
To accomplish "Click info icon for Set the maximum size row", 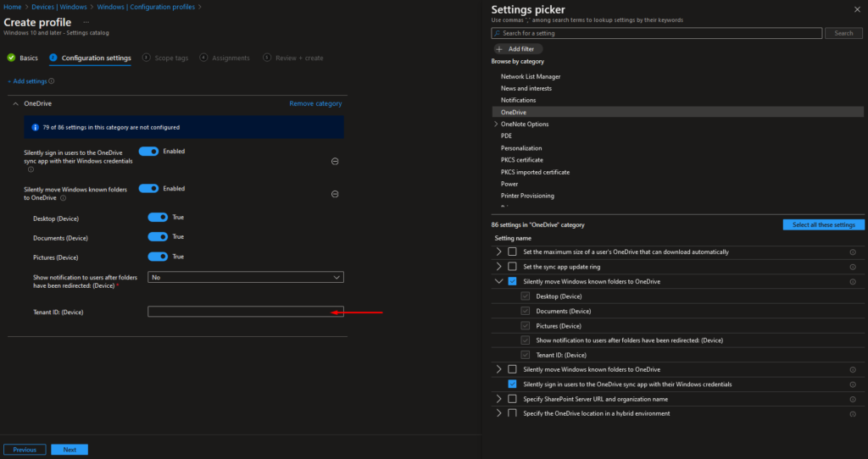I will pyautogui.click(x=853, y=252).
